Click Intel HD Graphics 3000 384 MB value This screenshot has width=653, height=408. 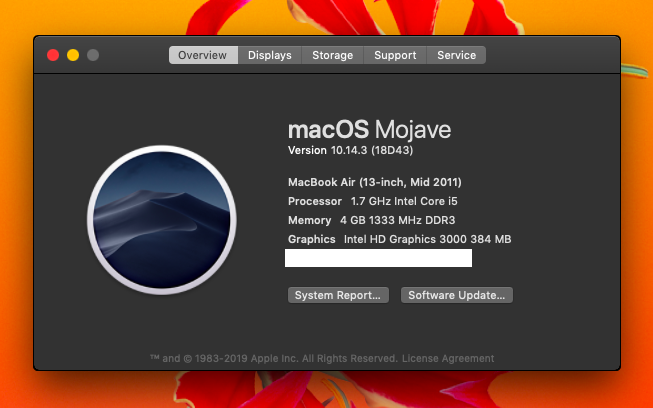427,239
